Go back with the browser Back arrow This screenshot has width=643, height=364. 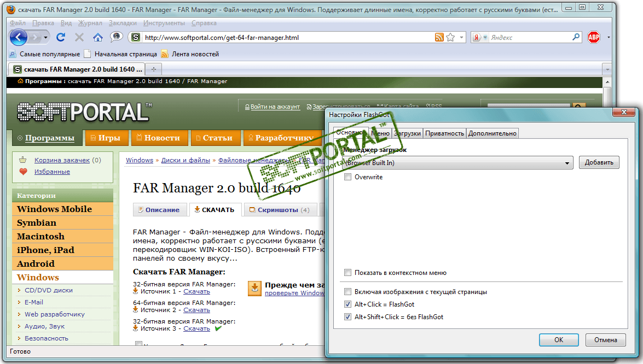19,38
